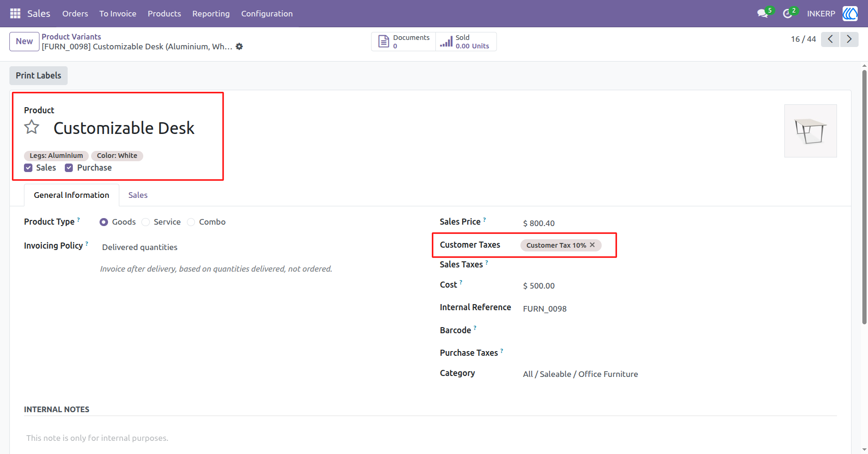The height and width of the screenshot is (454, 868).
Task: Select the Service product type
Action: click(146, 222)
